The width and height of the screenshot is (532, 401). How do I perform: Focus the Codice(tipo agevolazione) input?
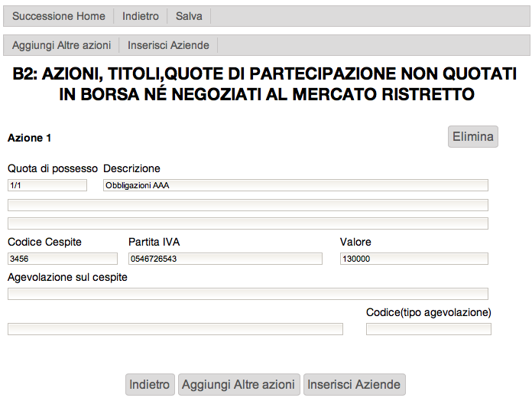click(428, 329)
